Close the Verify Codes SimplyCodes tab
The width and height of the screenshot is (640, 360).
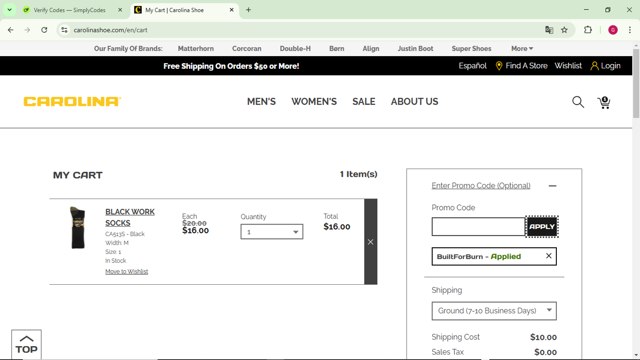pyautogui.click(x=120, y=10)
